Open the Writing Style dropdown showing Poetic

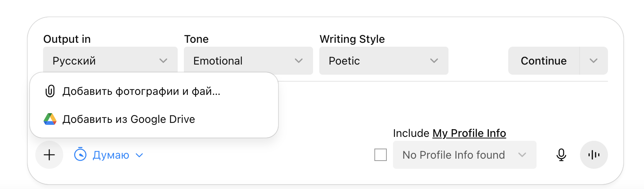(x=384, y=61)
